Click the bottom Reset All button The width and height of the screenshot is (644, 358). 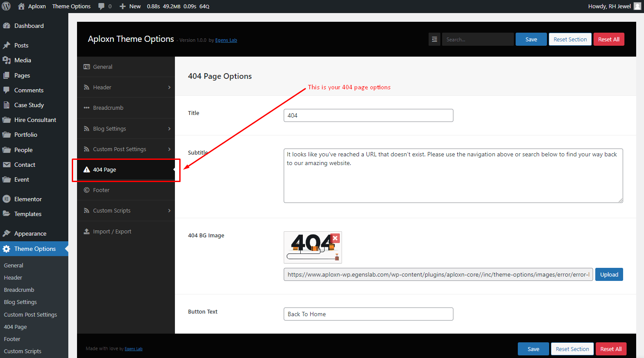pyautogui.click(x=611, y=349)
